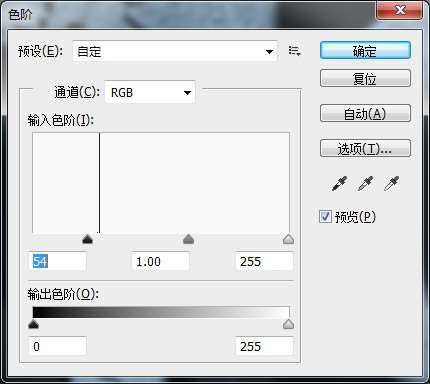
Task: Select the gray point eyedropper
Action: (365, 183)
